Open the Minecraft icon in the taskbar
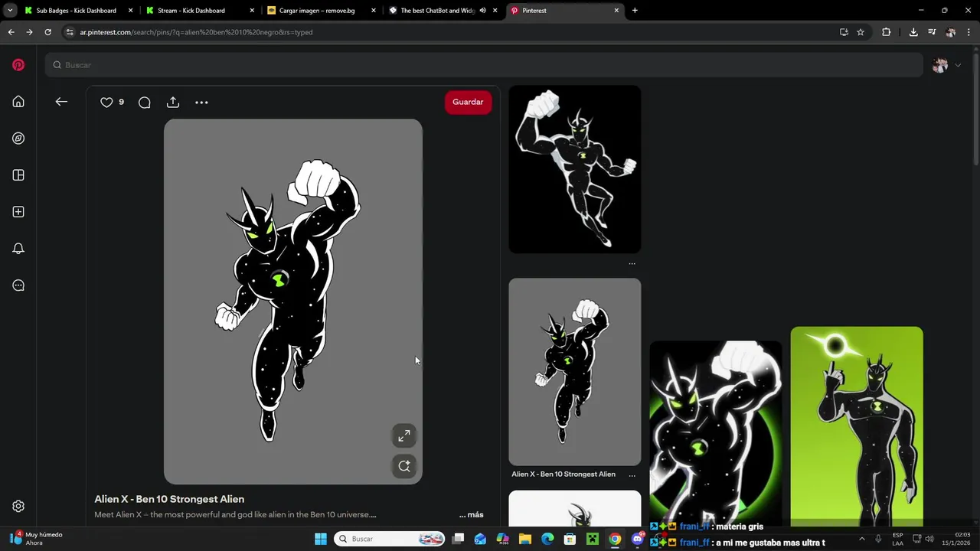This screenshot has height=551, width=980. [592, 539]
